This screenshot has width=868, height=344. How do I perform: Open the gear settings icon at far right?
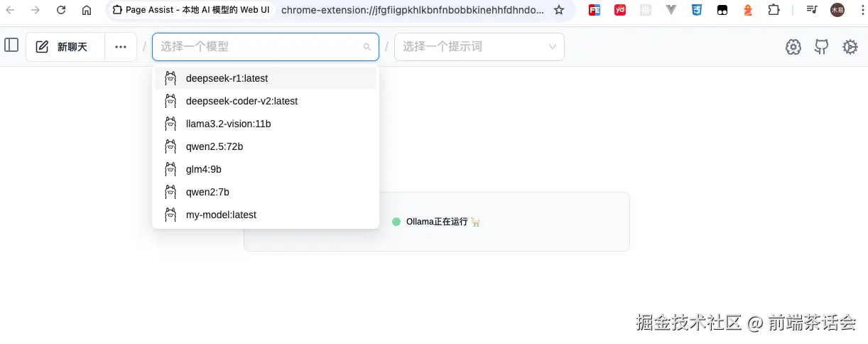[x=850, y=47]
